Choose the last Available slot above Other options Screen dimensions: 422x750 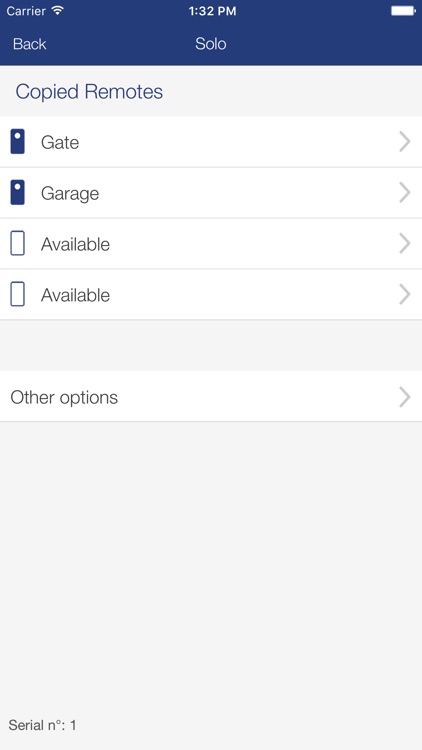[211, 295]
